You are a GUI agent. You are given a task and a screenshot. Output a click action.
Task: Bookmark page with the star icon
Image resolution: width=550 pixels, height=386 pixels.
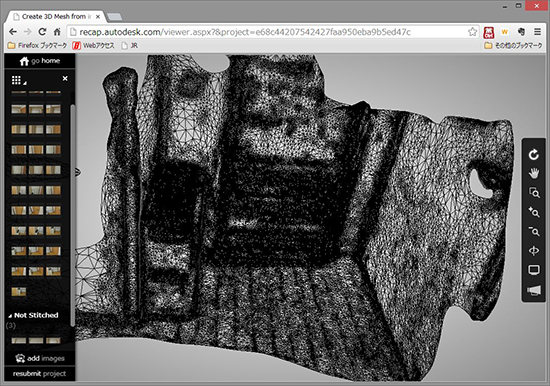click(x=472, y=32)
